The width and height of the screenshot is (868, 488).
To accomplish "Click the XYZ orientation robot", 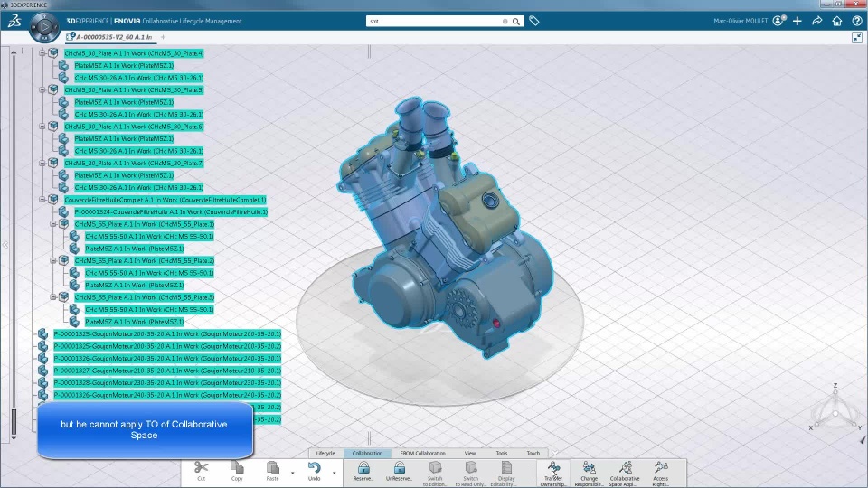I will [x=835, y=409].
